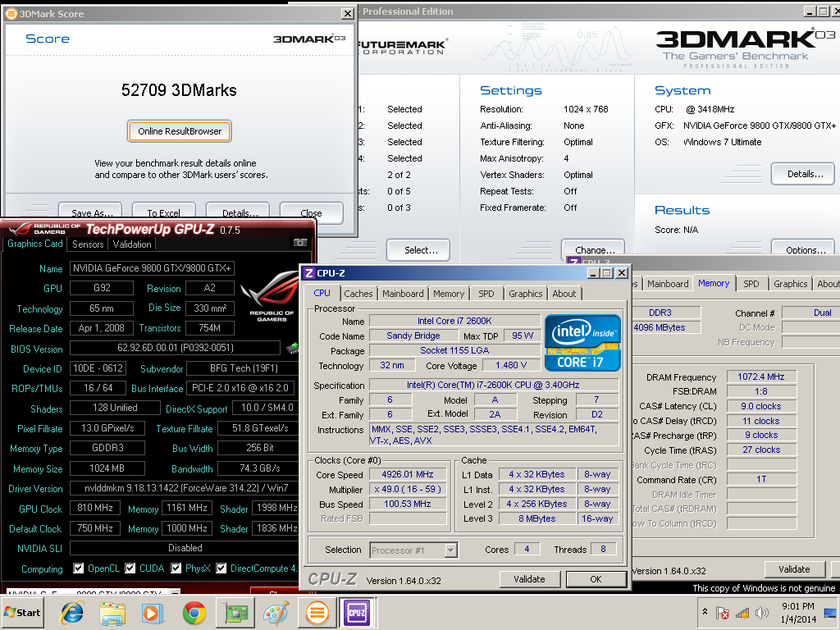Click Validate in the front CPU-Z window
The image size is (840, 630).
click(530, 579)
